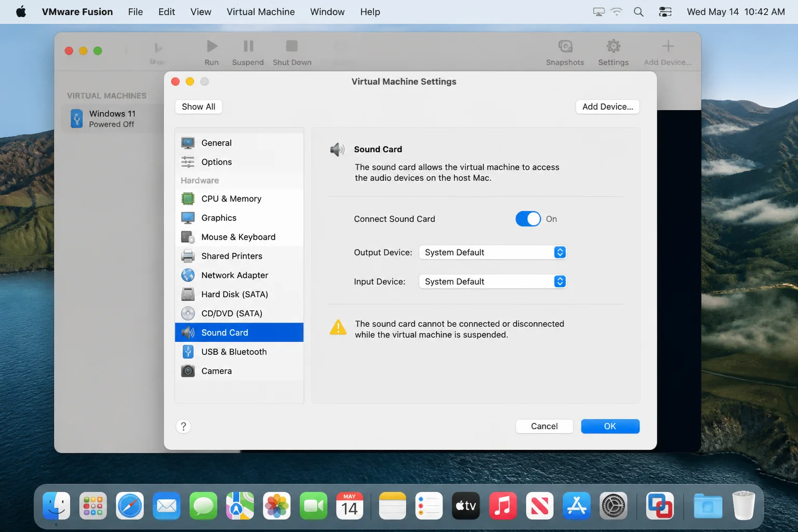Open Apple TV from the Dock

click(x=466, y=506)
